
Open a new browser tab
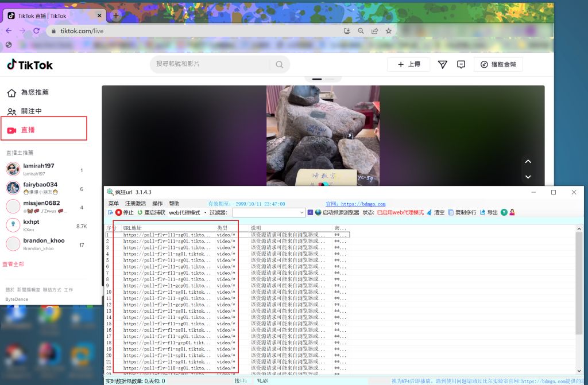click(116, 15)
